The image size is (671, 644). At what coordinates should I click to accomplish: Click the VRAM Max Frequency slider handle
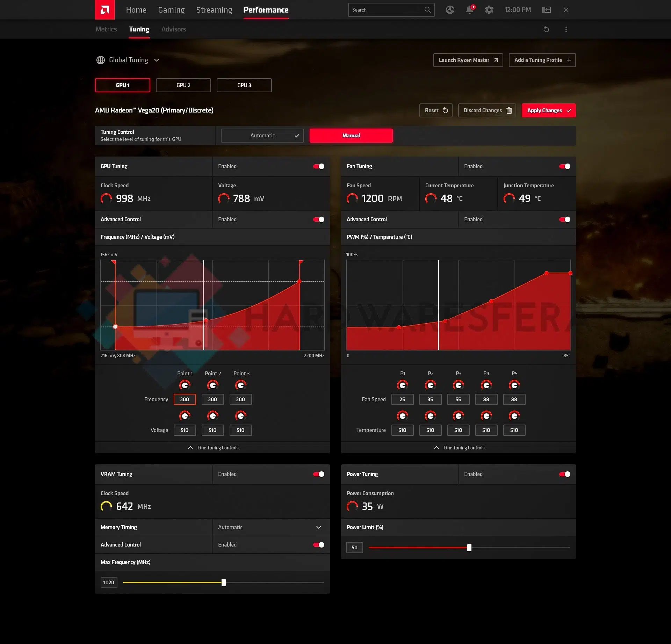click(224, 583)
